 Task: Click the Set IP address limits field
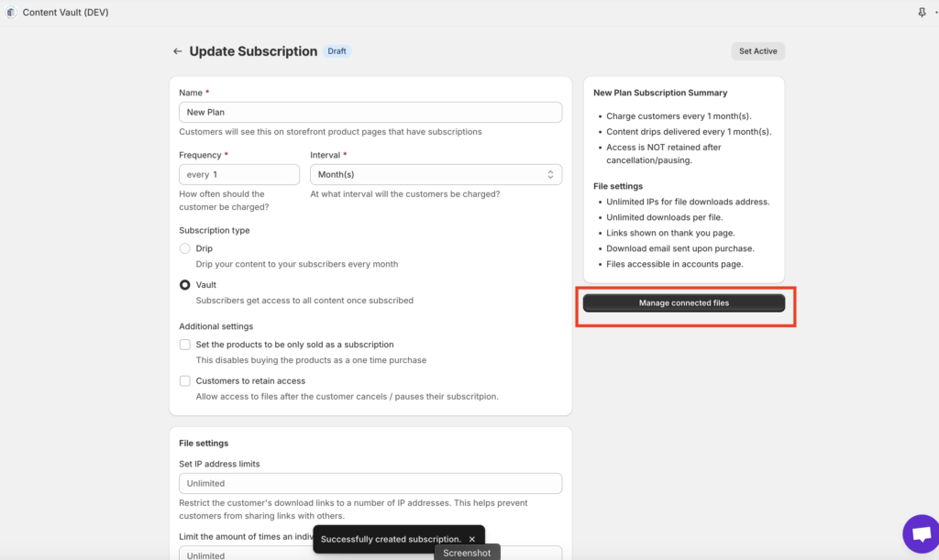370,483
